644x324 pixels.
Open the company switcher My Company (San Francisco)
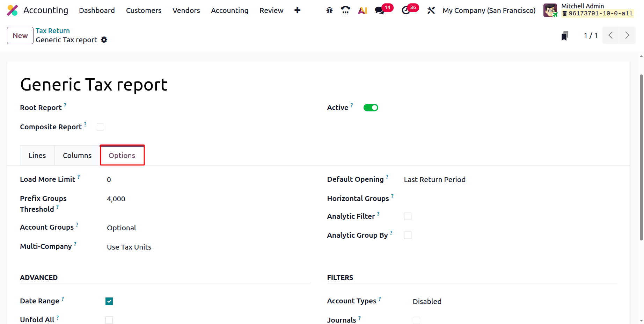489,10
